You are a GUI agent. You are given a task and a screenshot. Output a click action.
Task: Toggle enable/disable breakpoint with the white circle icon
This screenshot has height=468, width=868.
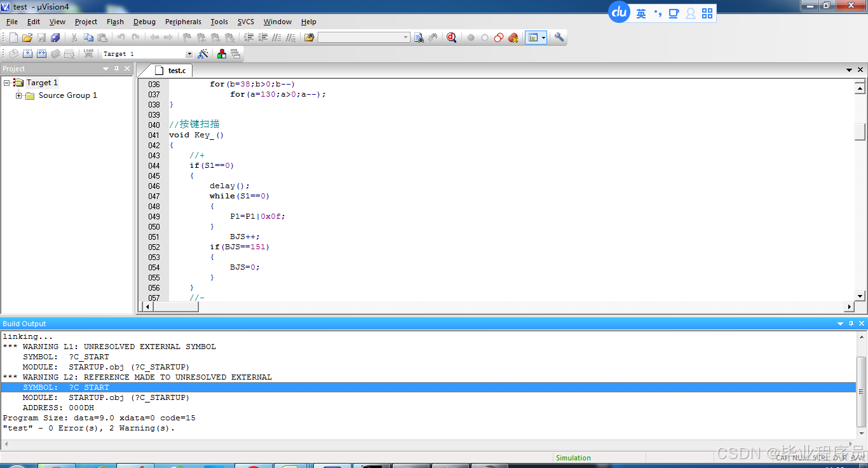(x=485, y=38)
